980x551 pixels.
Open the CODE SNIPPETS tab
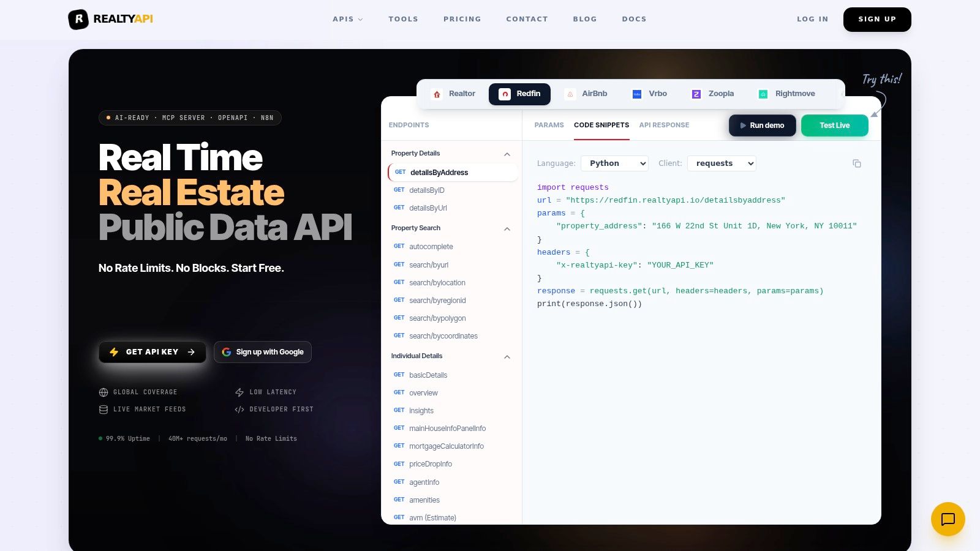click(601, 125)
